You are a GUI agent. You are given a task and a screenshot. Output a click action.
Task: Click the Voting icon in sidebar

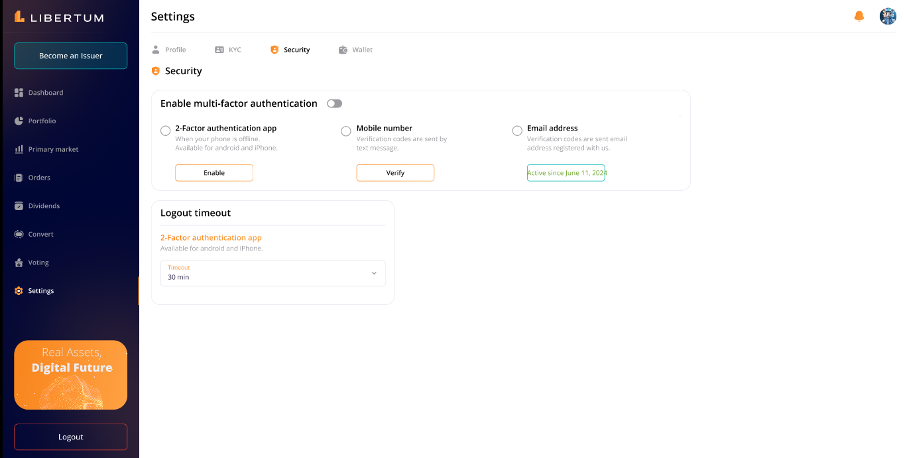pos(19,262)
